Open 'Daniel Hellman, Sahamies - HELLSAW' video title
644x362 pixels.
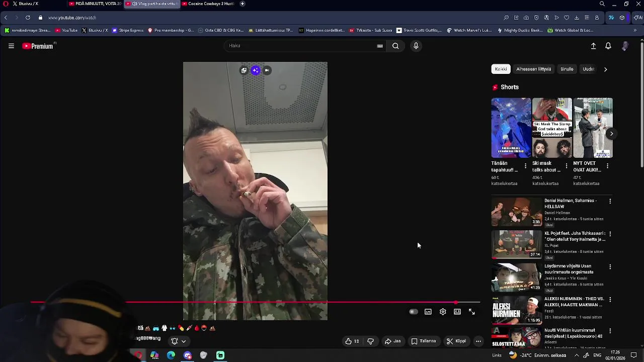(571, 203)
